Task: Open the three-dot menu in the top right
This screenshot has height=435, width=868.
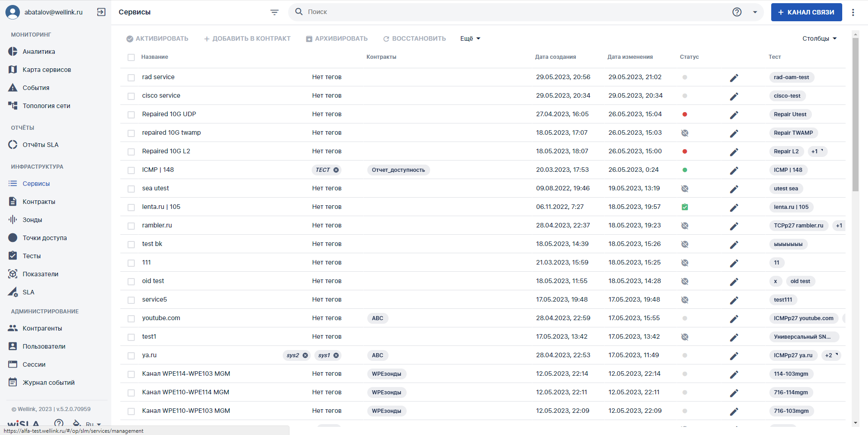Action: point(853,12)
